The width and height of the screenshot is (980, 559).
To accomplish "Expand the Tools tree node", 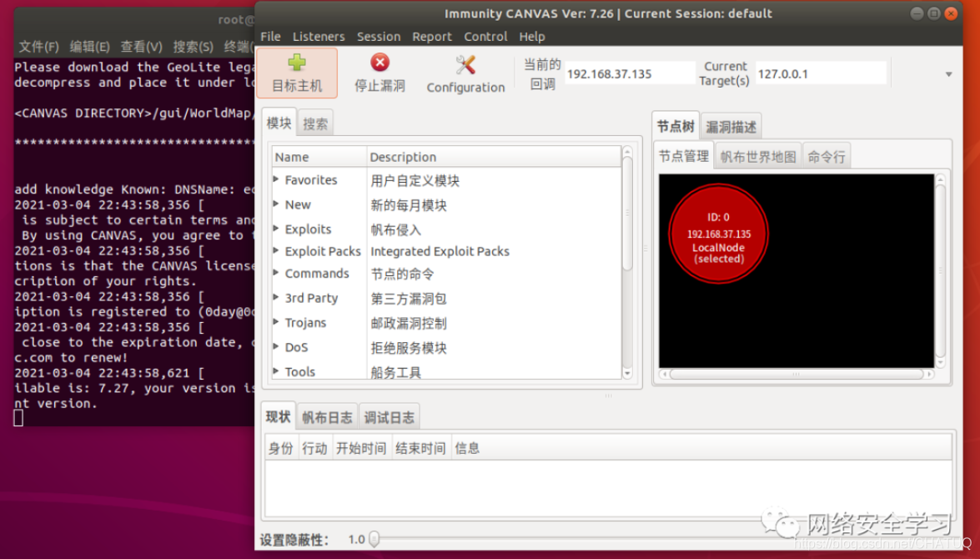I will pos(276,370).
